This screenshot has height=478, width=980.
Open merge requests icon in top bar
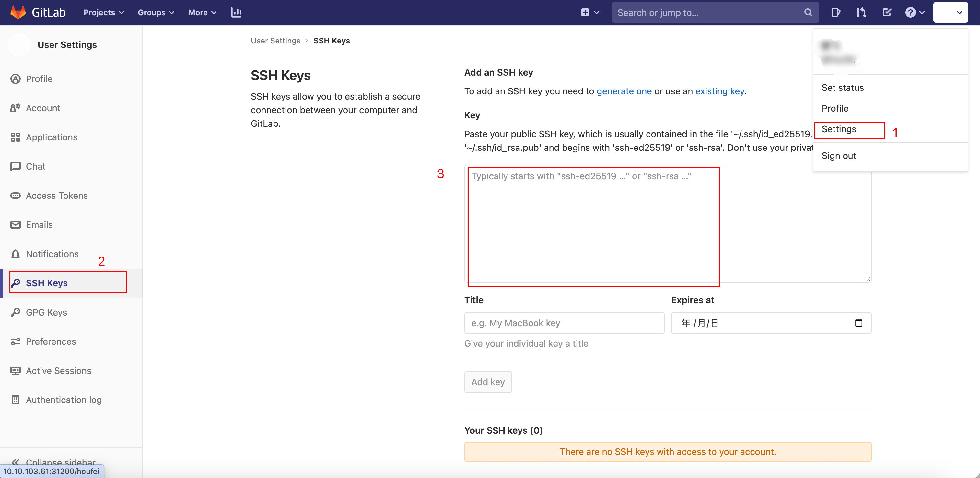tap(861, 13)
